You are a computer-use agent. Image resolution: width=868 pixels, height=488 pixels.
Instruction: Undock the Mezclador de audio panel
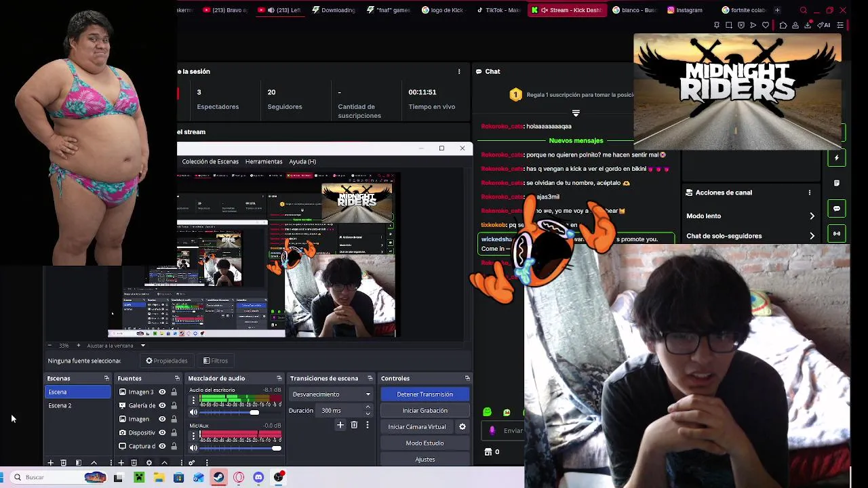tap(279, 378)
